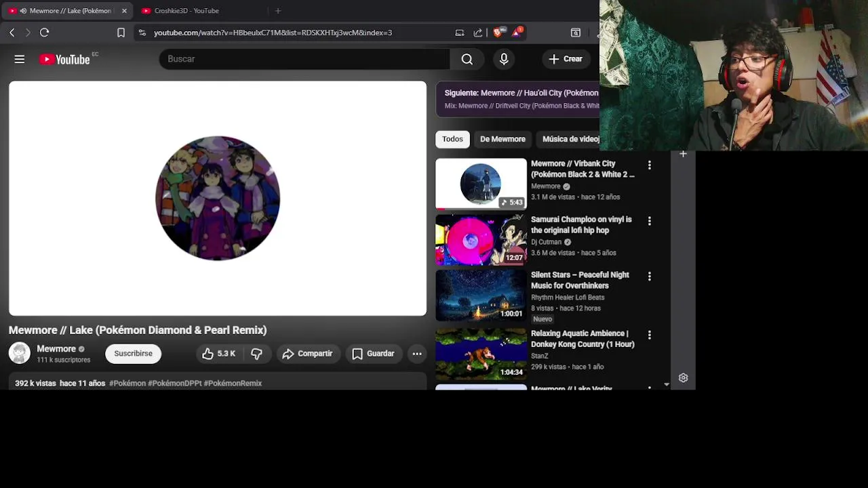This screenshot has width=868, height=488.
Task: Open the browser sidebar panel icon
Action: 576,33
